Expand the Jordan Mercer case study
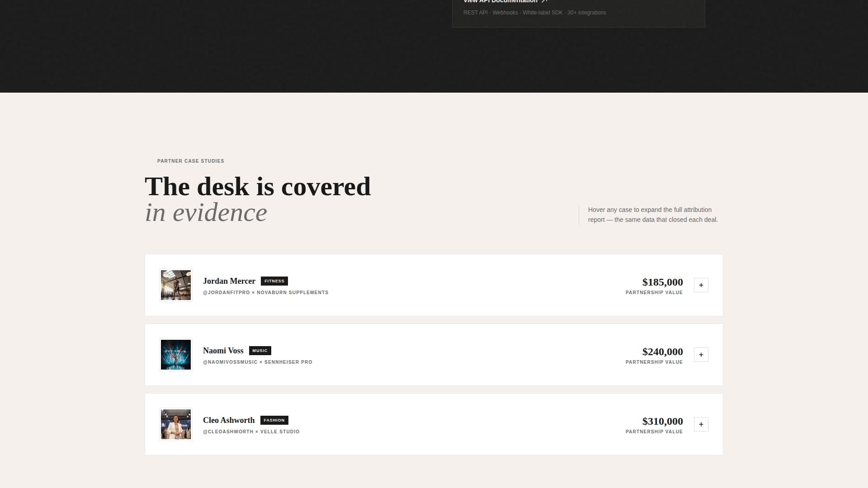Screen dimensions: 868x488 point(701,285)
